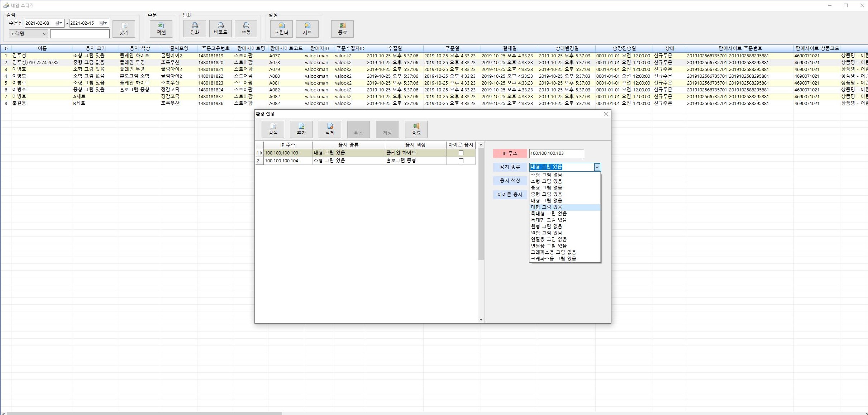Select 특대형 그림 없음 from list
The height and width of the screenshot is (415, 868).
pos(548,214)
